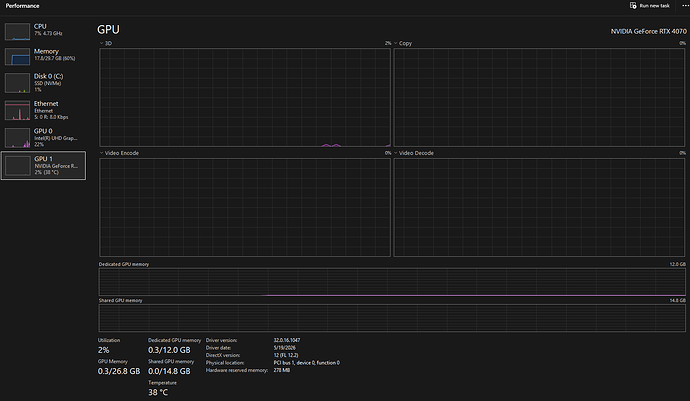Click the Run new task icon
Viewport: 690px width, 401px height.
(633, 6)
